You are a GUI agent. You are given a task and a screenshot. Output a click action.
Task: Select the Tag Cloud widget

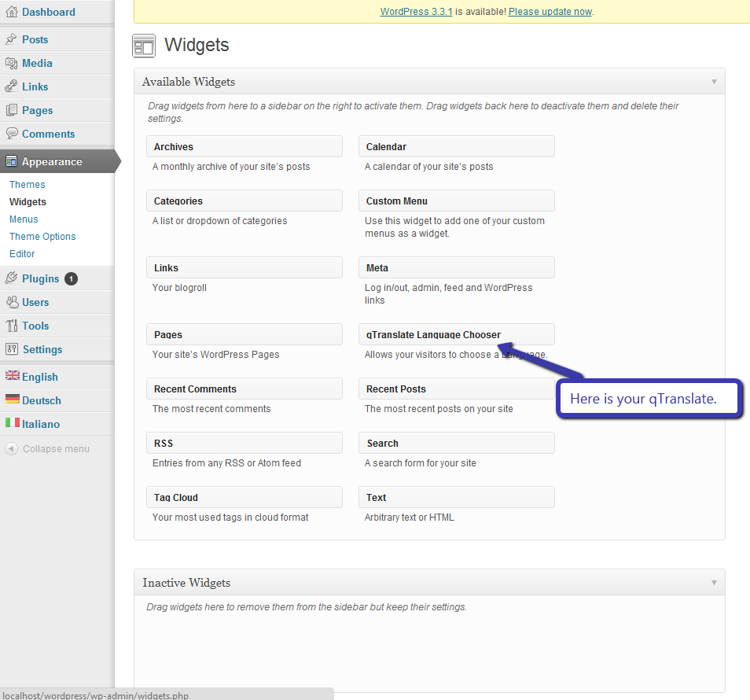(x=244, y=497)
